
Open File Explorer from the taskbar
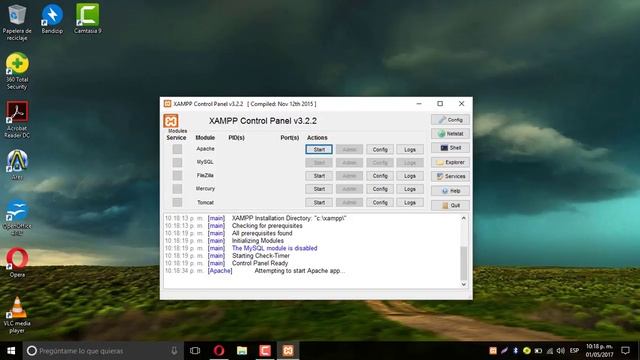(x=242, y=351)
